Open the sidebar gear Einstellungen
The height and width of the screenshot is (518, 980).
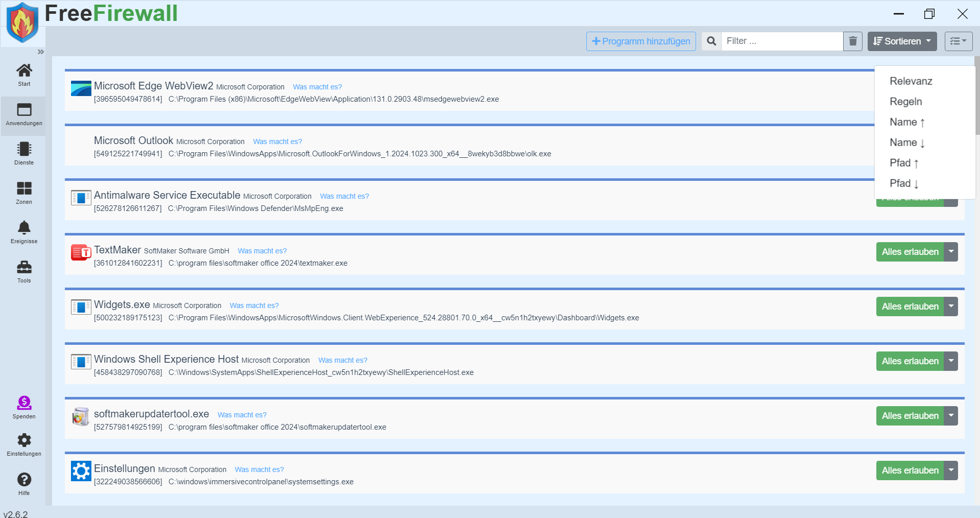[x=24, y=445]
